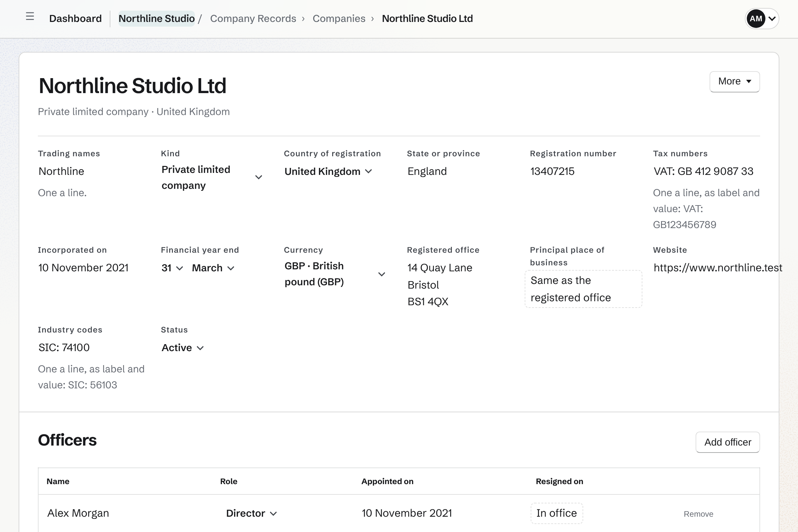Screen dimensions: 798x532
Task: Change Country of registration dropdown
Action: [x=328, y=171]
